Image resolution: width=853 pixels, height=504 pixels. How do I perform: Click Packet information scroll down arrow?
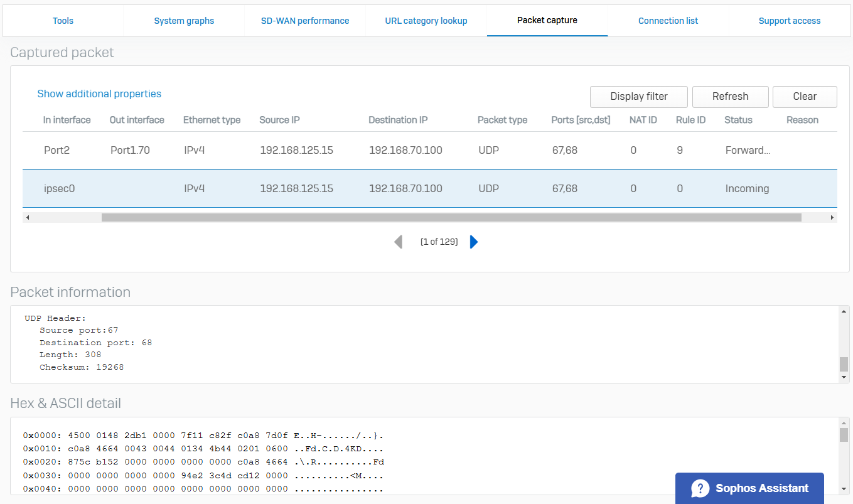(x=844, y=378)
